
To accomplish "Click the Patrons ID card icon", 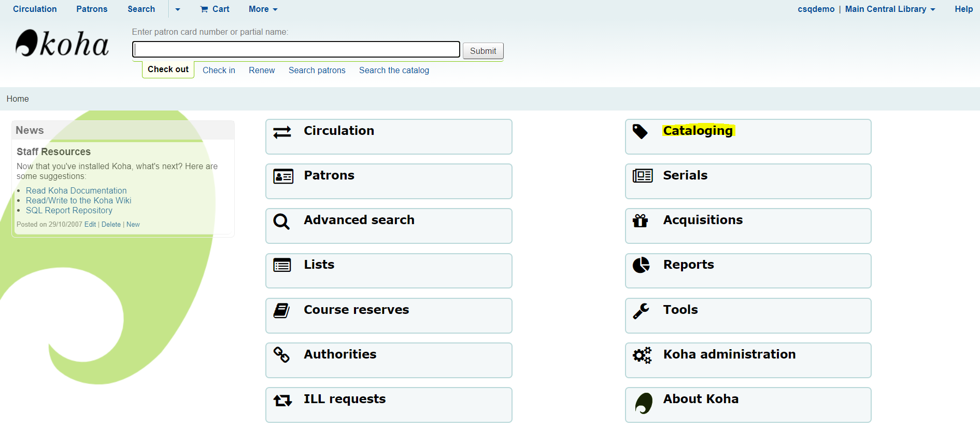I will (283, 176).
